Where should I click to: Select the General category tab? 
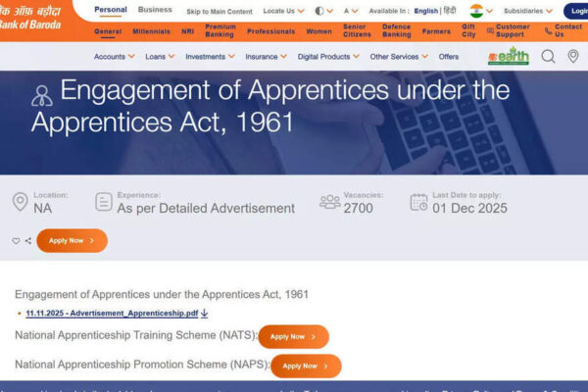pos(108,31)
